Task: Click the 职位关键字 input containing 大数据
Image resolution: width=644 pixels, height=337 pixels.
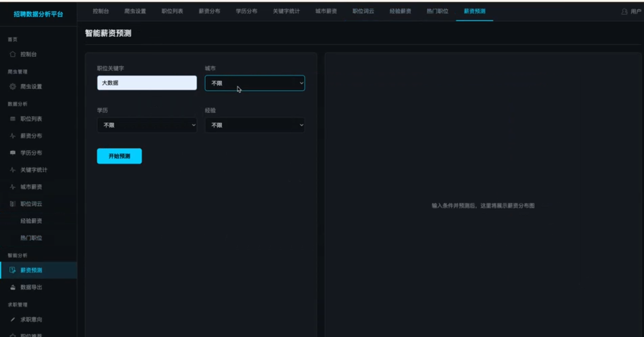Action: tap(147, 83)
